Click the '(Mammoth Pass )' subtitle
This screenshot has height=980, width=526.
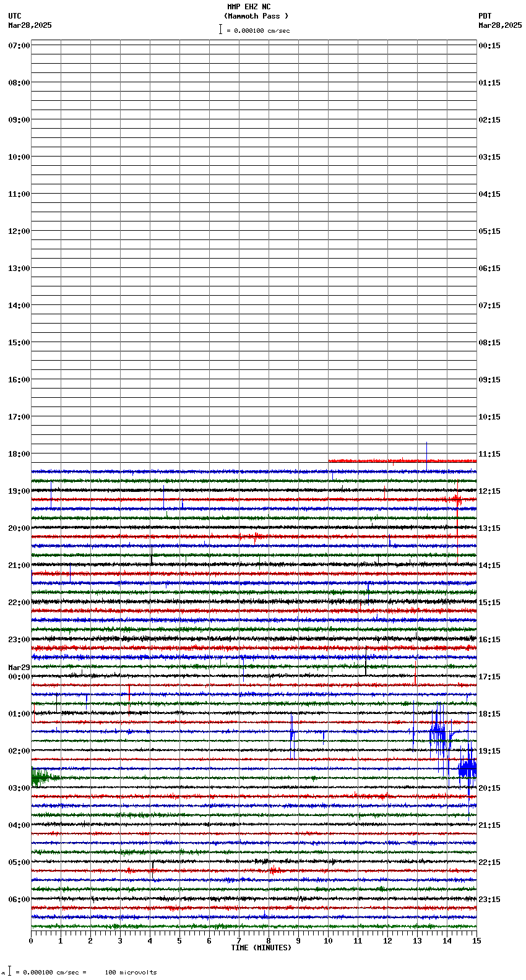point(256,16)
